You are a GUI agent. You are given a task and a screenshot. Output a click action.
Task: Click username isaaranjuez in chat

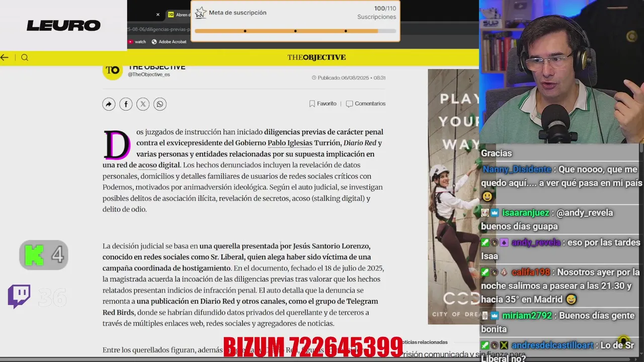[x=525, y=213]
